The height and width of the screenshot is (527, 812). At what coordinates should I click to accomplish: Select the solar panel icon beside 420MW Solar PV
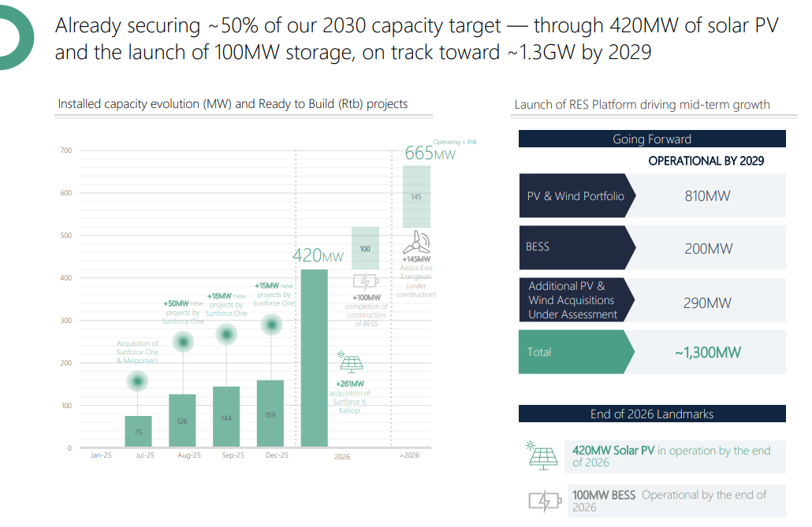(x=540, y=456)
